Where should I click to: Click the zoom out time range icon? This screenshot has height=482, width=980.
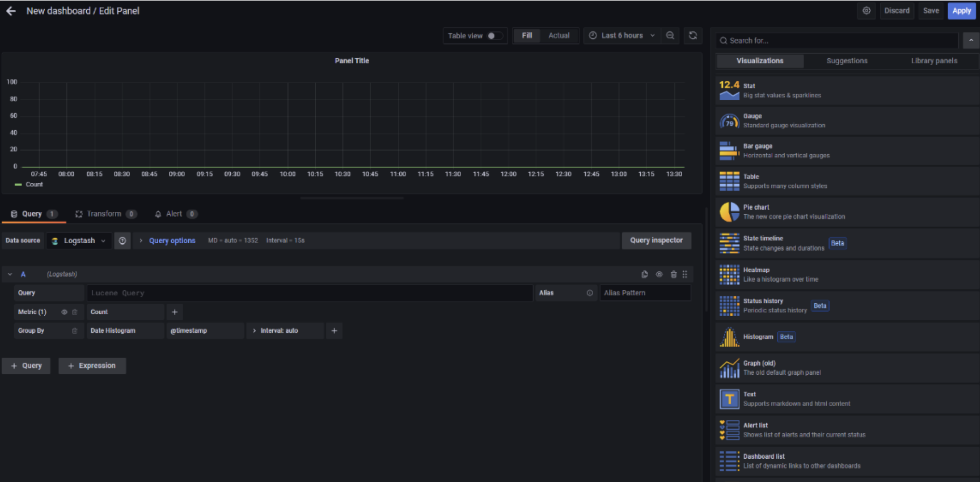pyautogui.click(x=670, y=36)
